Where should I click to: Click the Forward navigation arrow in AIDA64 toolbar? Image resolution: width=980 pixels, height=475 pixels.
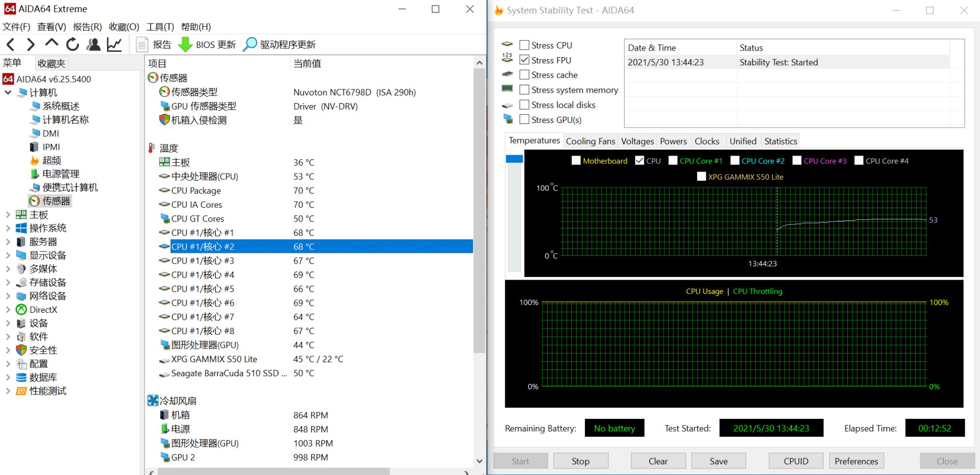(x=31, y=45)
